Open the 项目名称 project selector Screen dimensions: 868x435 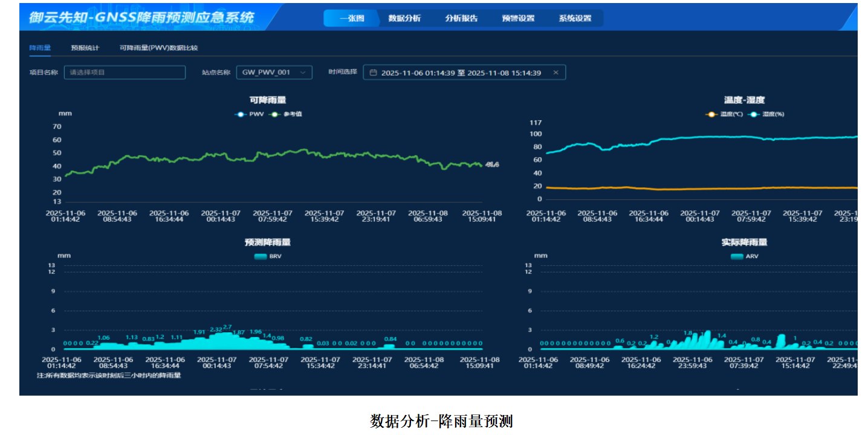tap(125, 72)
